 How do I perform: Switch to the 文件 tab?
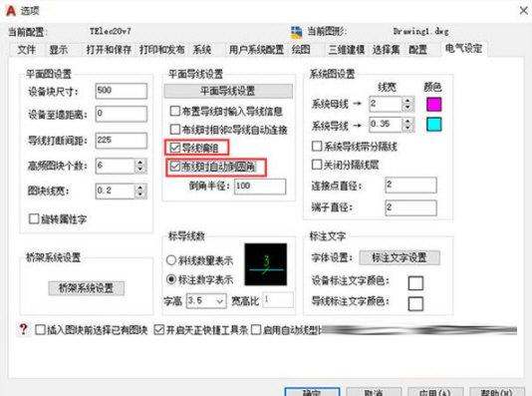coord(26,50)
